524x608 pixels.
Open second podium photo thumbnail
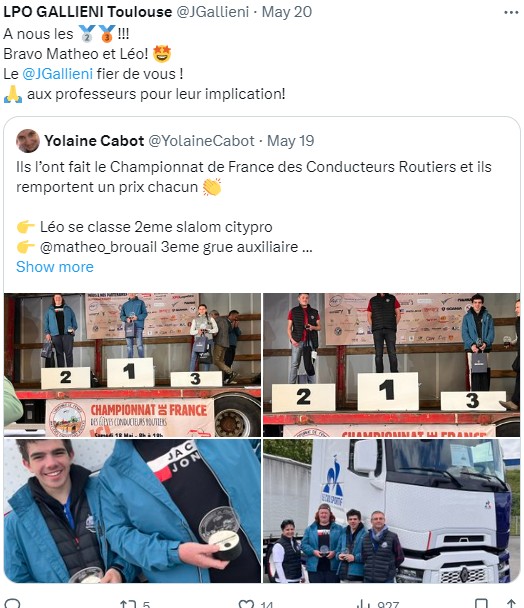click(x=391, y=365)
